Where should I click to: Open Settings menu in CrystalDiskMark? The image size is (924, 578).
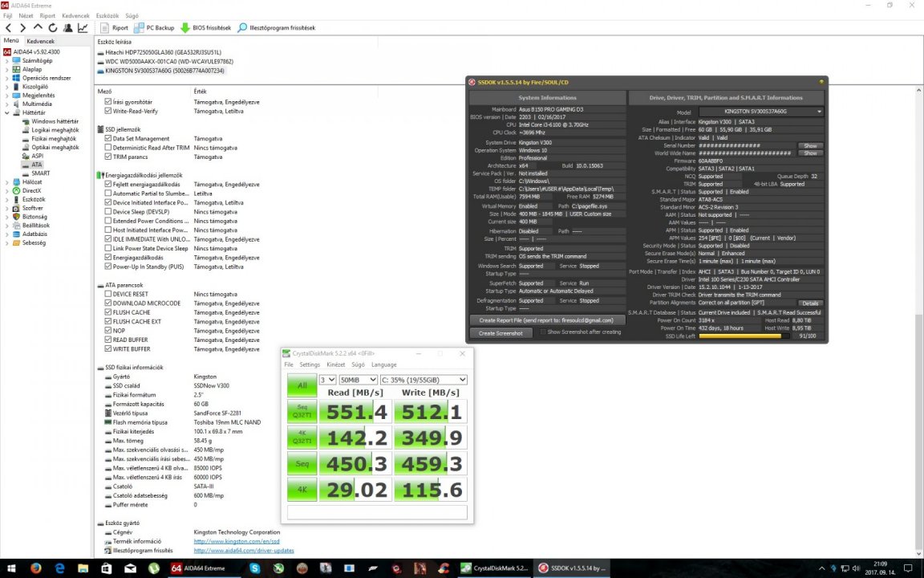(310, 364)
